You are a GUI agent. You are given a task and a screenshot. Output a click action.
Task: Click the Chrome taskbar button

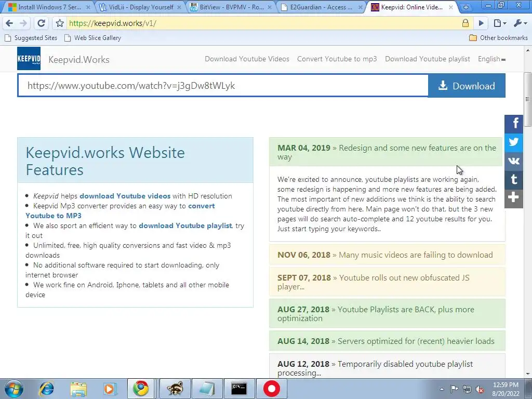point(140,389)
